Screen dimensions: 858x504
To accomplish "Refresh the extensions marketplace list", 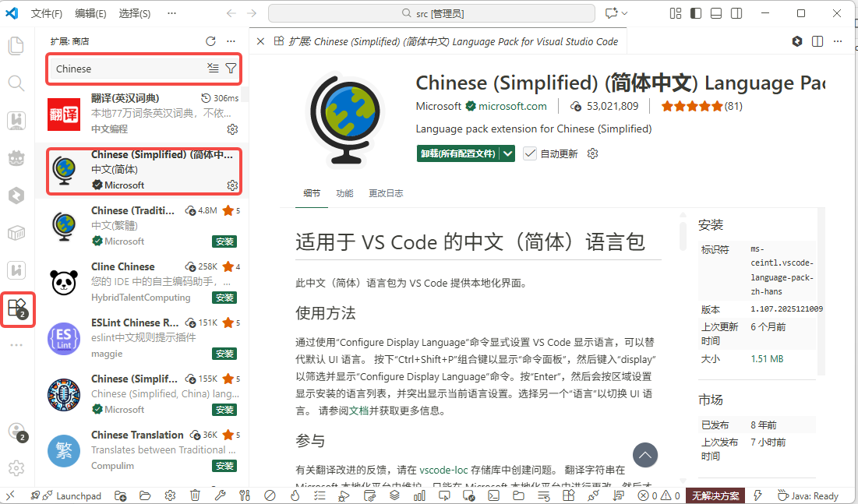I will (x=210, y=41).
